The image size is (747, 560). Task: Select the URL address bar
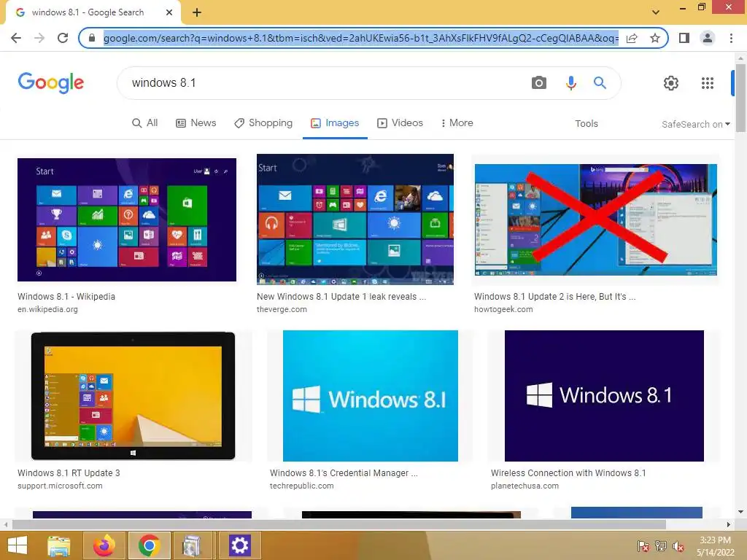pyautogui.click(x=360, y=38)
